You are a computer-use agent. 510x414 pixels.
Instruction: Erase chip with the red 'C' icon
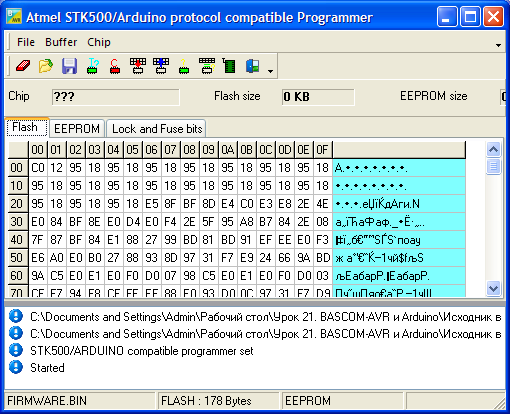click(x=115, y=66)
